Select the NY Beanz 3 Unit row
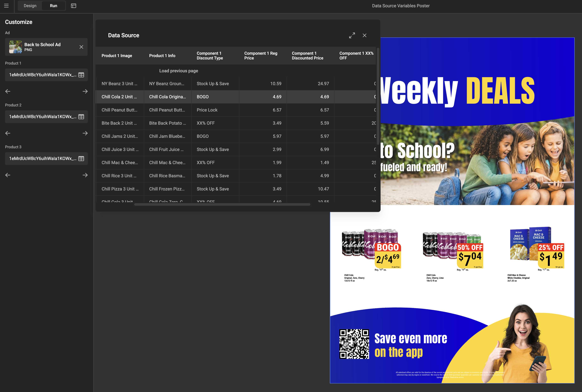 [236, 84]
